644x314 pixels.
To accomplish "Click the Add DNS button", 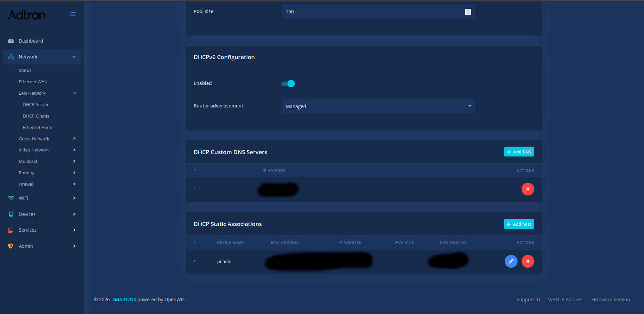I will click(519, 152).
